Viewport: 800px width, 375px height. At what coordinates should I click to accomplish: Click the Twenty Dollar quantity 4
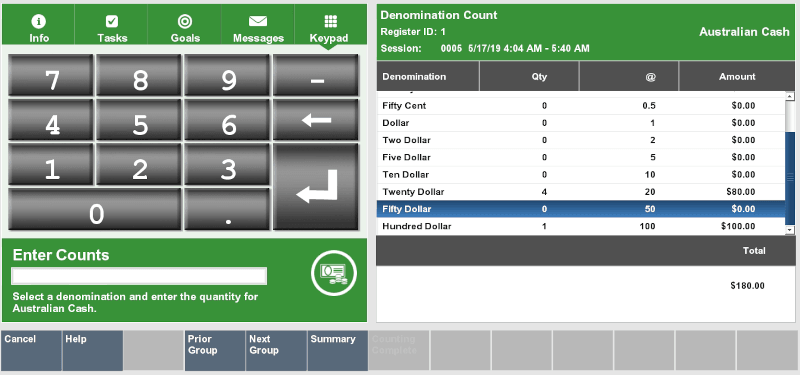(x=544, y=192)
